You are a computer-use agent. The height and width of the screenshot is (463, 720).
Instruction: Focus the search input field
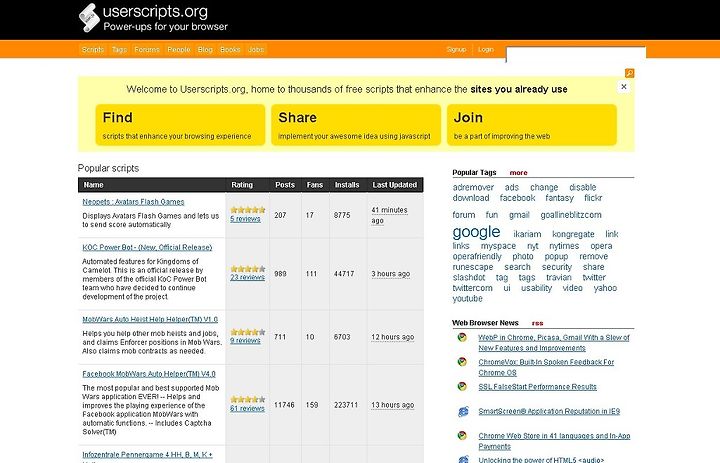pos(576,54)
